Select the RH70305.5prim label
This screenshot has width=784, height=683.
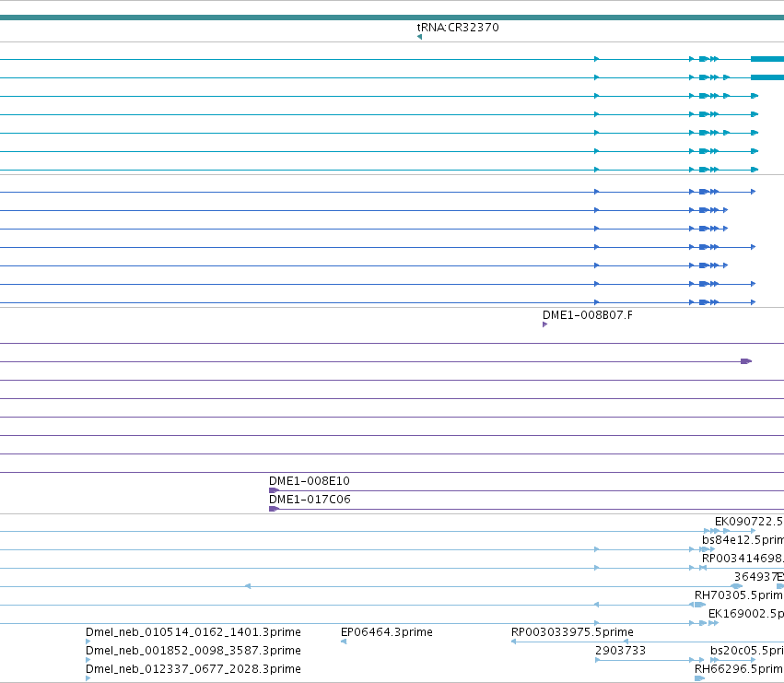click(x=739, y=595)
